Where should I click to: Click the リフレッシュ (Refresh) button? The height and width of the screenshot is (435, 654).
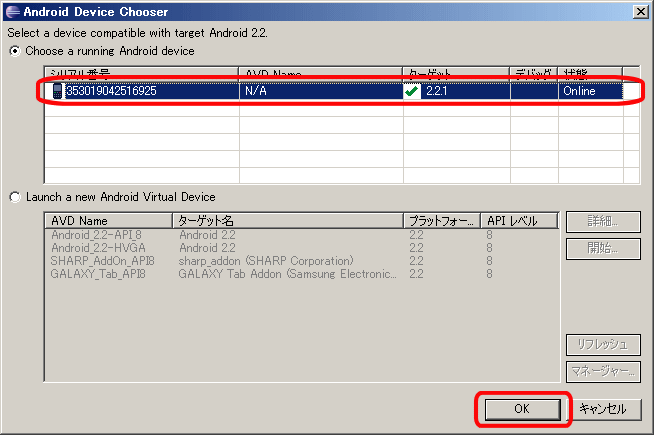point(603,344)
